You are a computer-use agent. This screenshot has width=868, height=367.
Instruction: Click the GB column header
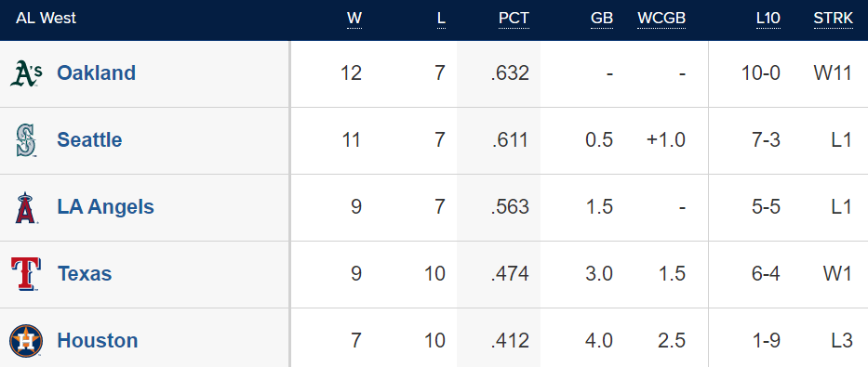(602, 19)
